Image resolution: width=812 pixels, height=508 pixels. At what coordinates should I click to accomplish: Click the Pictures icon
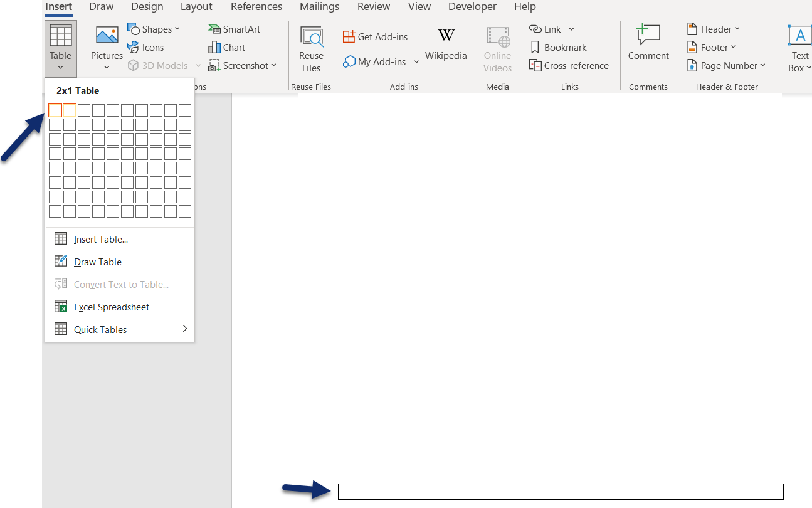click(x=107, y=36)
